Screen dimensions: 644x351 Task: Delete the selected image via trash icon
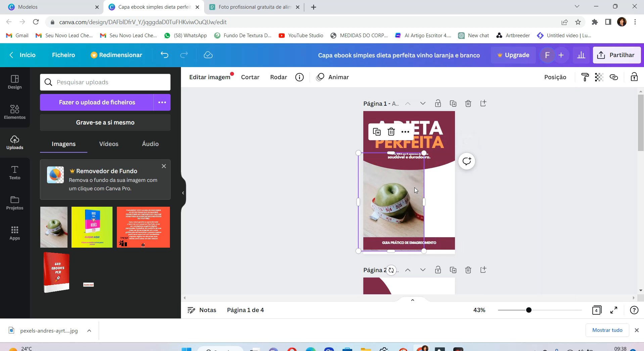pyautogui.click(x=391, y=132)
